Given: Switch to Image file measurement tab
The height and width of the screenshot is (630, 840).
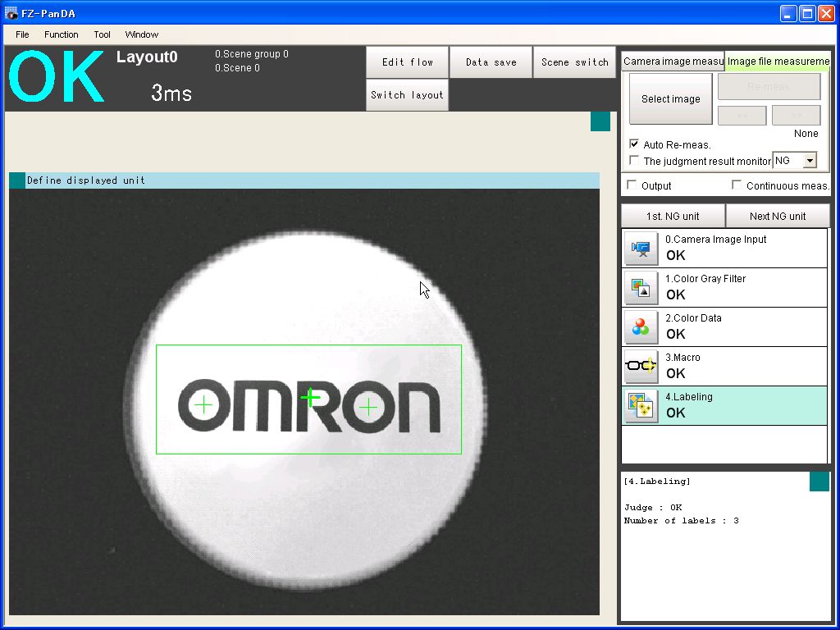Looking at the screenshot, I should (x=778, y=61).
